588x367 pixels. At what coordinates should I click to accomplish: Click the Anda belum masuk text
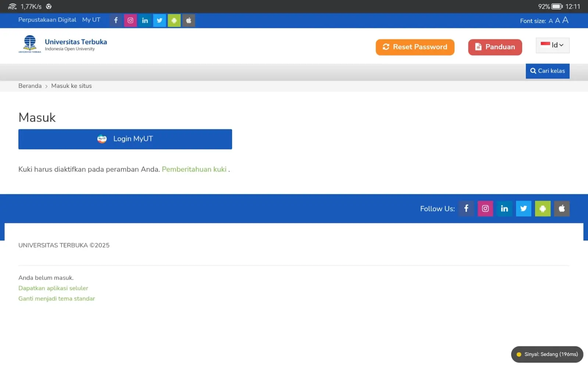[x=46, y=278]
